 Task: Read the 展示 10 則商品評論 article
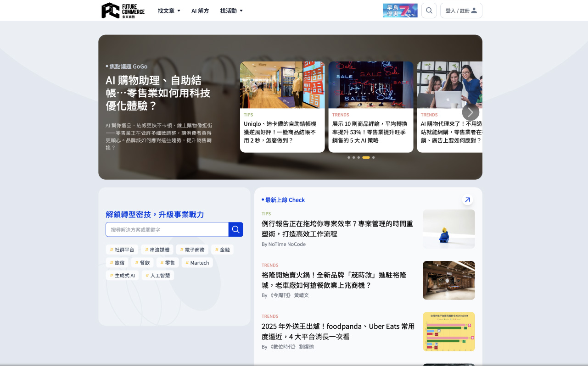(370, 132)
